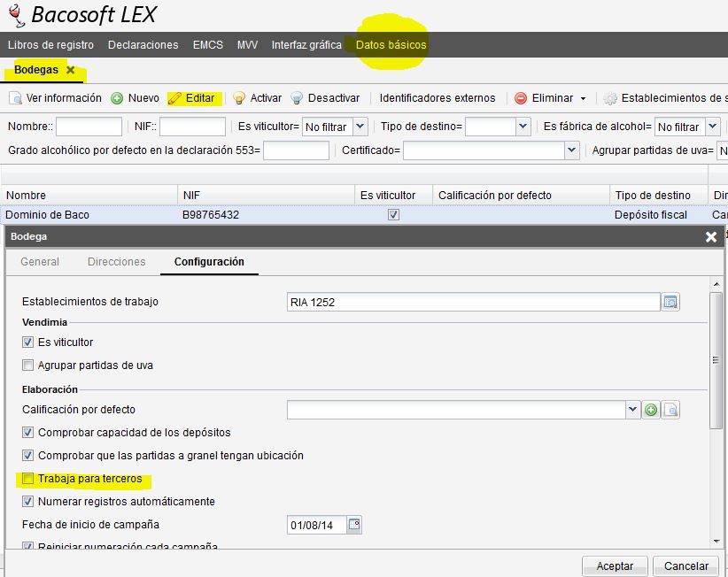
Task: Click the Grado alcohólico 553 input field
Action: pos(296,150)
